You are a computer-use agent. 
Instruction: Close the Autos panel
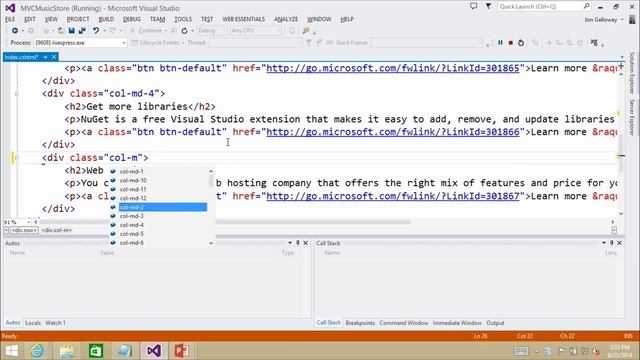[x=305, y=243]
